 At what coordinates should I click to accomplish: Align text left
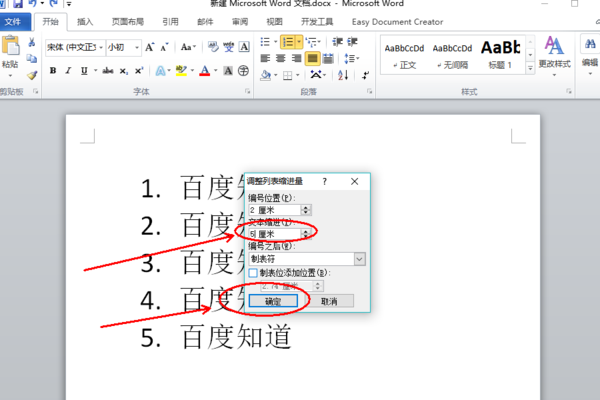pos(265,58)
